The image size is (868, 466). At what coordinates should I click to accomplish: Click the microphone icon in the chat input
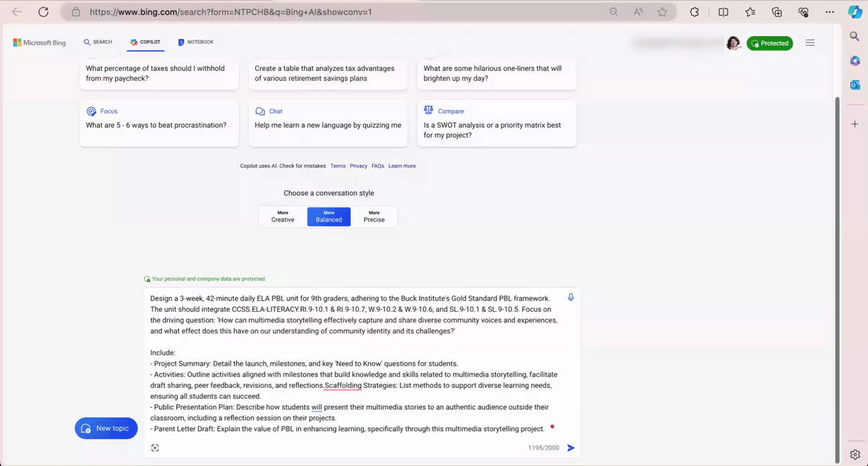[570, 298]
